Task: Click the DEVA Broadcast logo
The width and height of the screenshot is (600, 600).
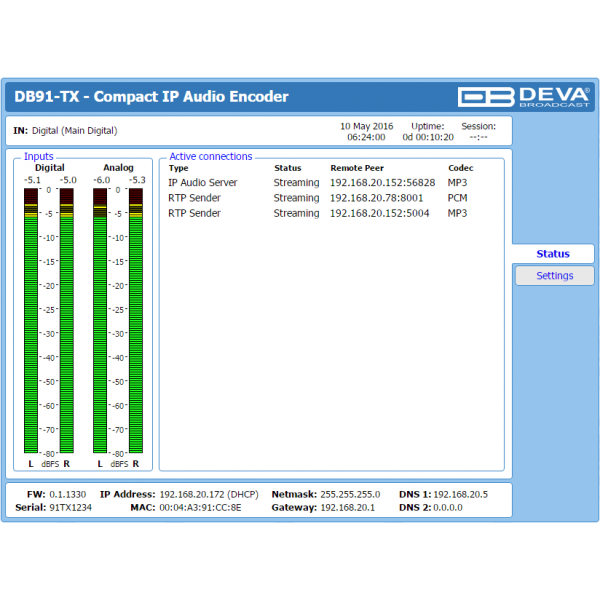Action: [523, 96]
